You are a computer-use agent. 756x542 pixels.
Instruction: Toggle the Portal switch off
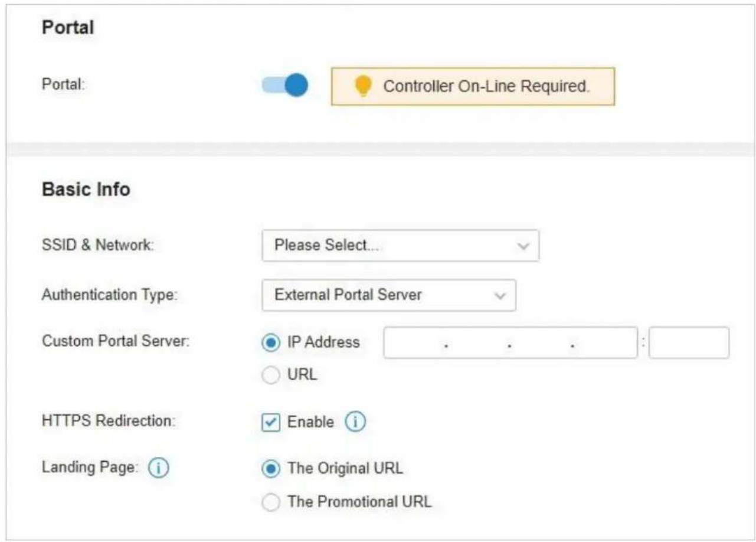[284, 85]
